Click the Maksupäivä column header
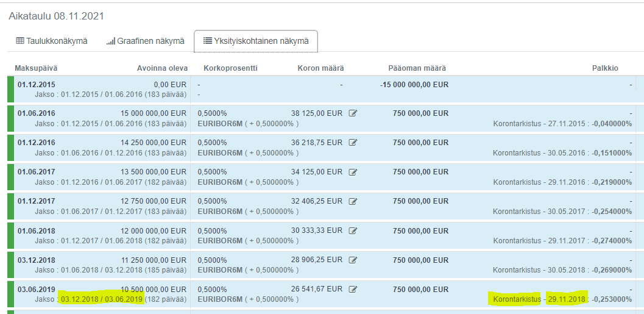Image resolution: width=644 pixels, height=314 pixels. pos(36,68)
